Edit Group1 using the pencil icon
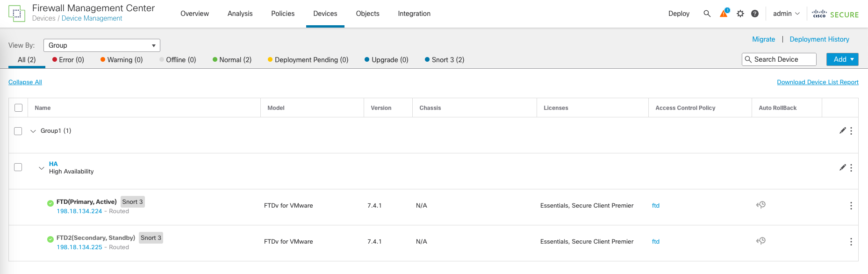 (842, 131)
